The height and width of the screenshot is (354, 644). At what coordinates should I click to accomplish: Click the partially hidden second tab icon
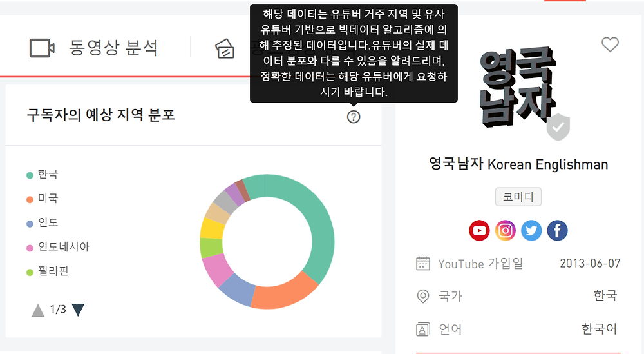tap(225, 48)
